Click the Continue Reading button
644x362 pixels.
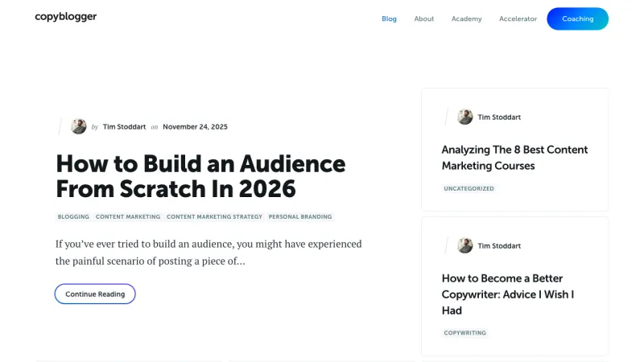[95, 294]
